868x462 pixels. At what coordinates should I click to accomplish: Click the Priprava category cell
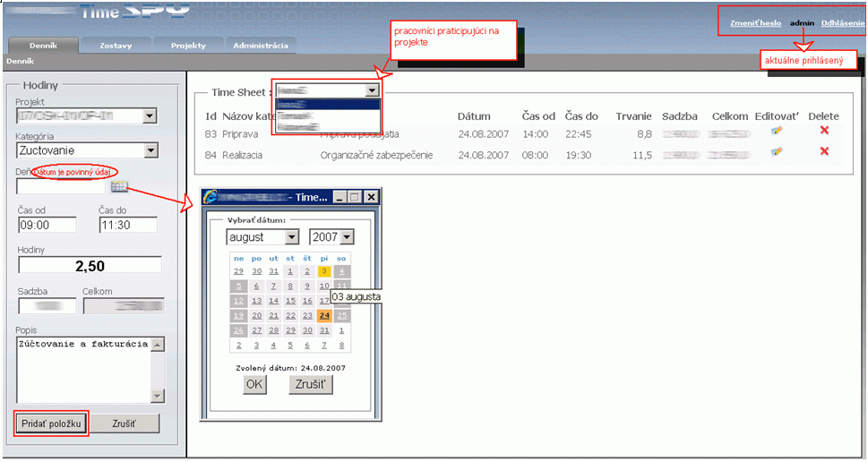tap(240, 134)
